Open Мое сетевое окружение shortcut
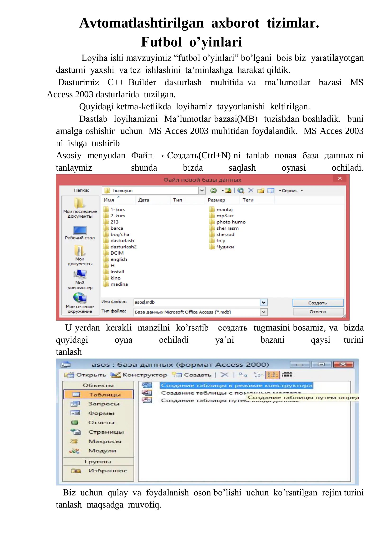The image size is (392, 555). tap(80, 303)
